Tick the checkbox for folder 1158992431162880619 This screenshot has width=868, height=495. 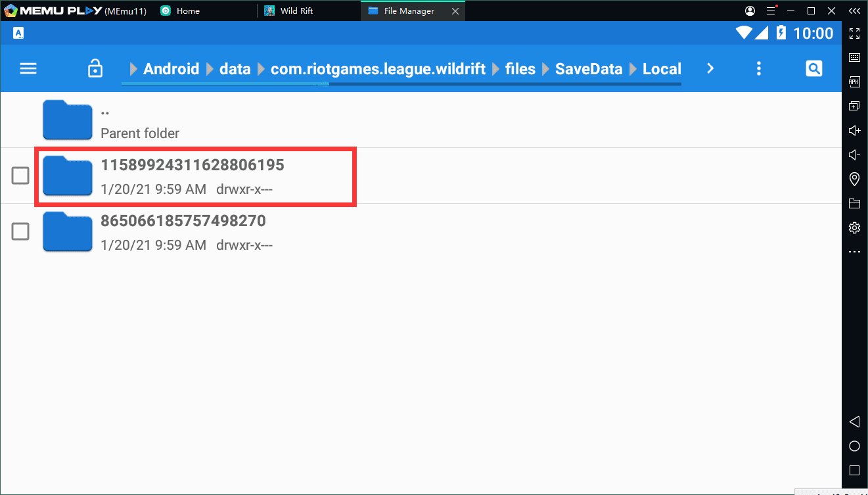(x=20, y=176)
